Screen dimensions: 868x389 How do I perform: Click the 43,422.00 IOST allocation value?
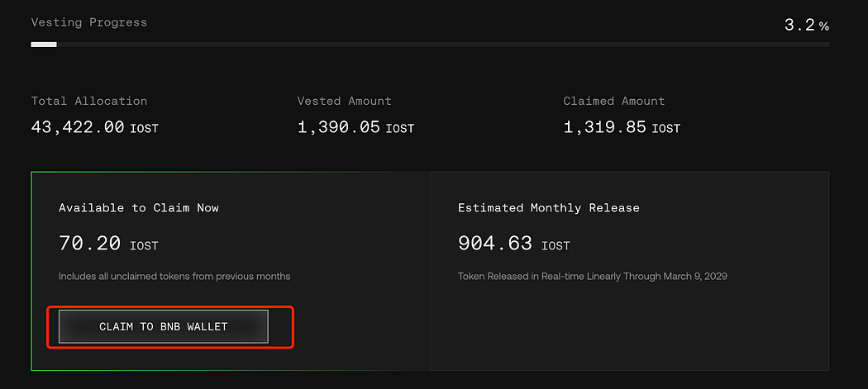click(x=95, y=128)
